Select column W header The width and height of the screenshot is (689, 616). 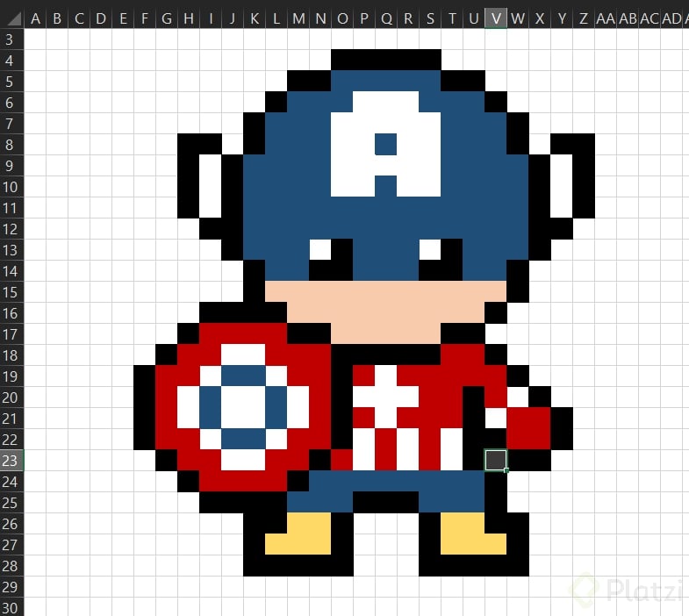(518, 19)
